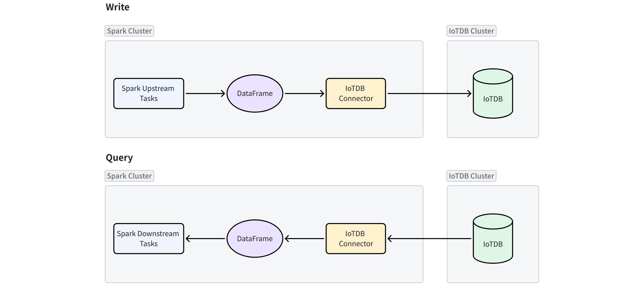Select the IoTDB Cluster label under Query
The height and width of the screenshot is (290, 644).
pyautogui.click(x=471, y=176)
